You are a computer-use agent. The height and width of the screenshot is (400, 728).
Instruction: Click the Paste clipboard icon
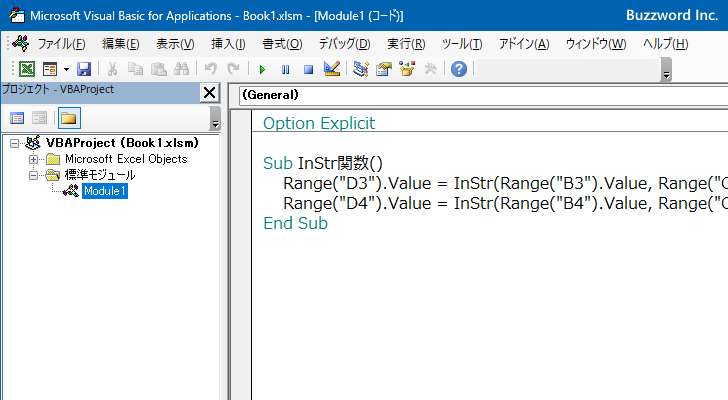(x=158, y=69)
